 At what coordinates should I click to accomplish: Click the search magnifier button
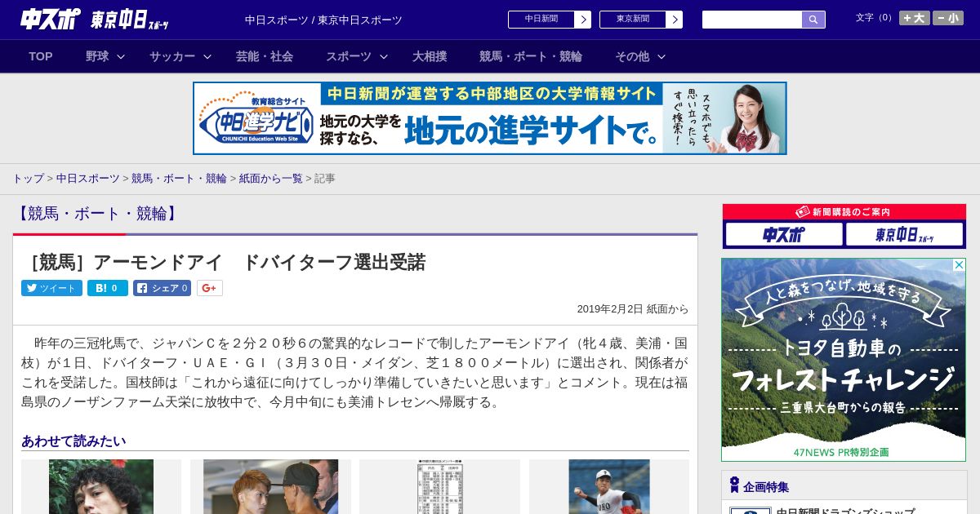[x=813, y=20]
